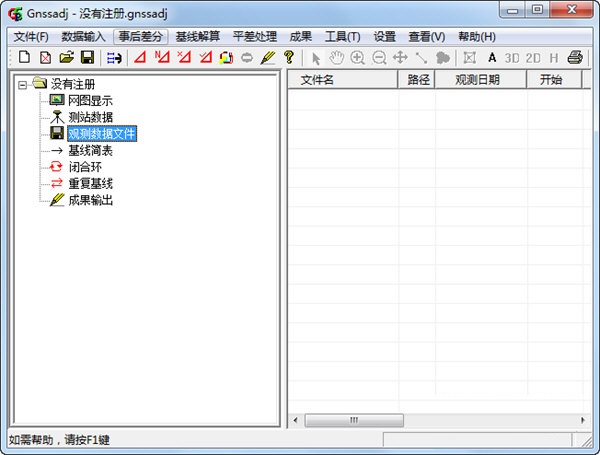Open the 基线解算 menu
Screen dimensions: 600x455
click(197, 37)
